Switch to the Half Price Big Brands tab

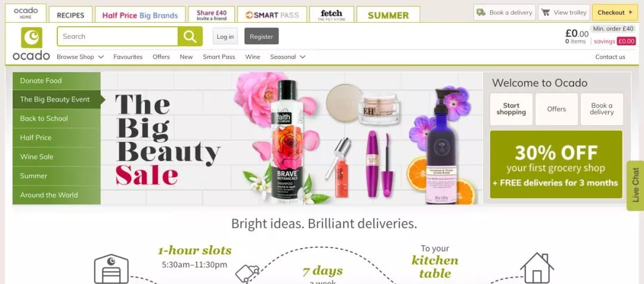click(x=140, y=15)
